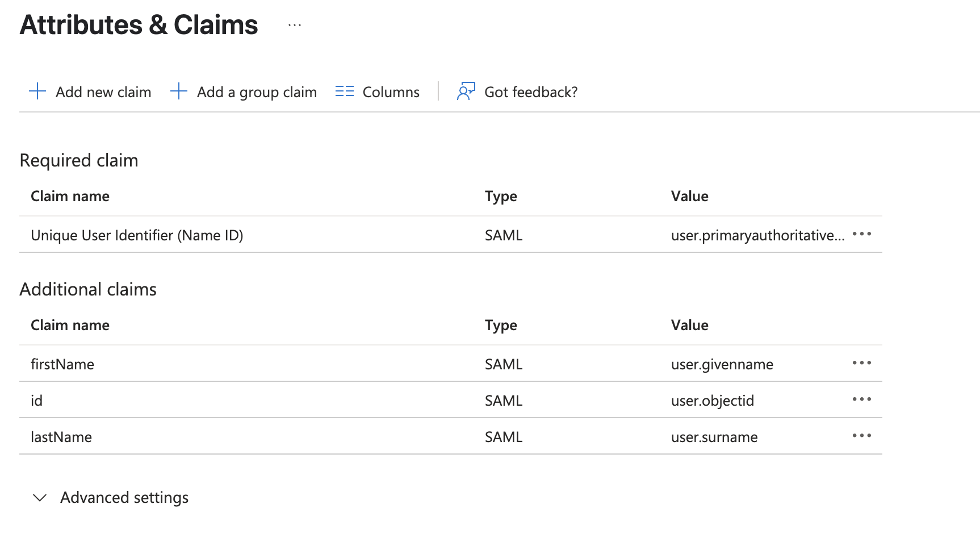This screenshot has height=558, width=980.
Task: Click the Got feedback? link
Action: point(531,91)
